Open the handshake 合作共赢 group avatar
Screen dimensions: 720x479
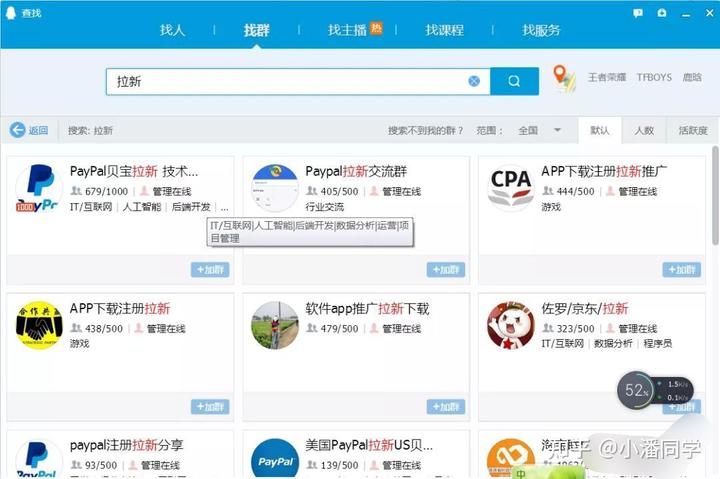pos(39,325)
